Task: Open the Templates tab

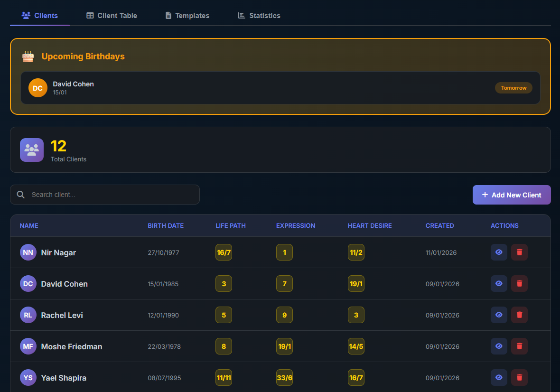Action: click(187, 16)
